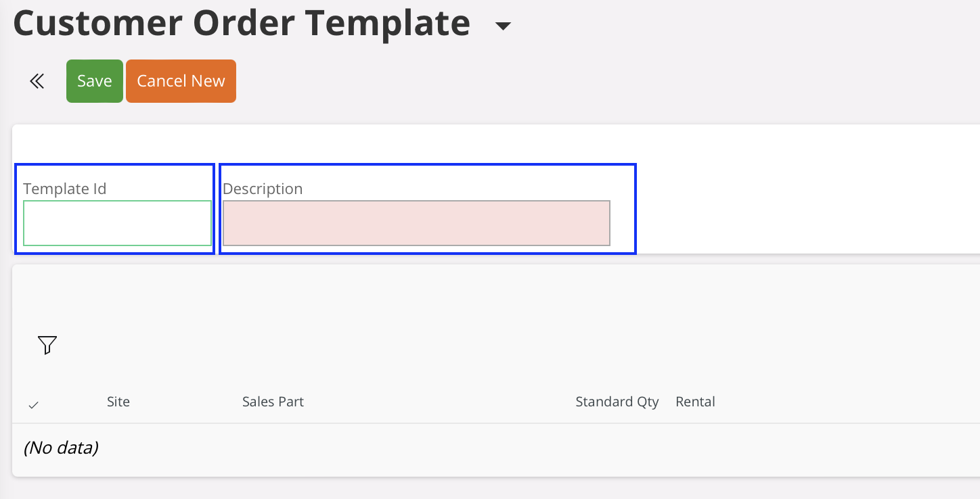Select the Rental column header
The image size is (980, 499).
coord(695,402)
